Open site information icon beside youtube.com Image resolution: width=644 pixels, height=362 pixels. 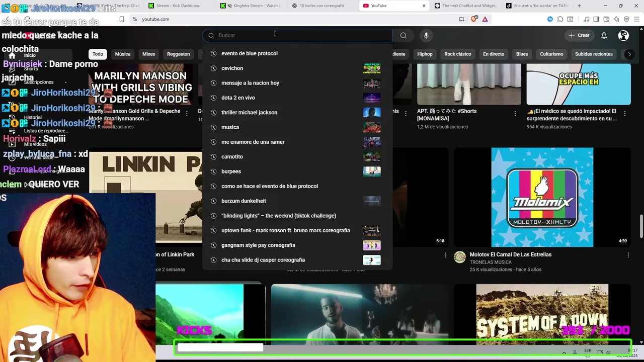[134, 19]
